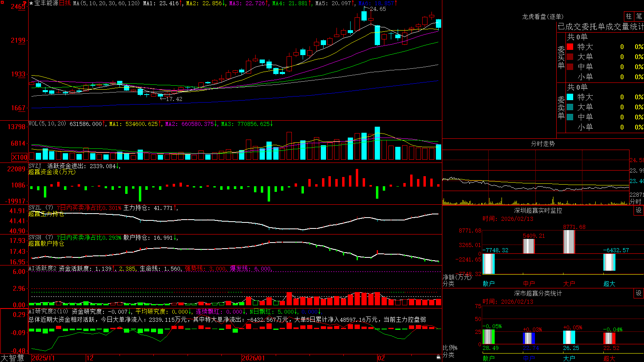Image resolution: width=644 pixels, height=362 pixels.
Task: Click the teal 大单 sell-order swatch
Action: (x=570, y=107)
